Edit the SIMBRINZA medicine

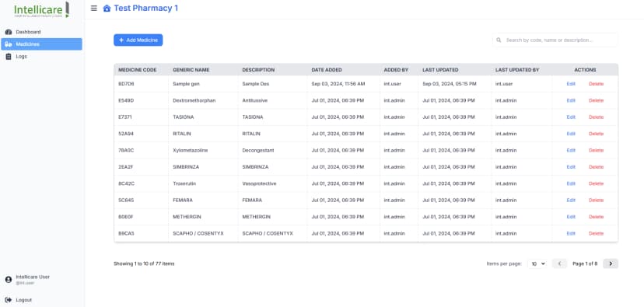571,167
